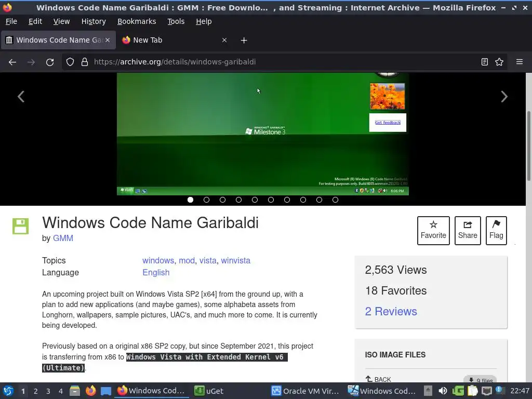Screen dimensions: 532x399
Task: Click the address bar URL field
Action: 284,62
